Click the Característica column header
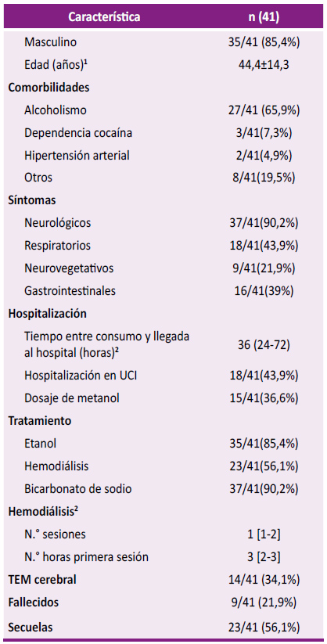The image size is (327, 644). [104, 17]
